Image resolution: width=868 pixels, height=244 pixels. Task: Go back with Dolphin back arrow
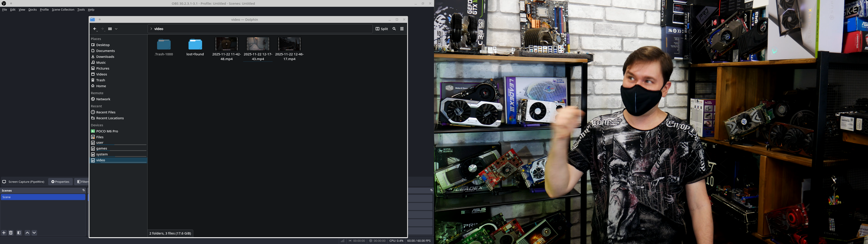(95, 29)
